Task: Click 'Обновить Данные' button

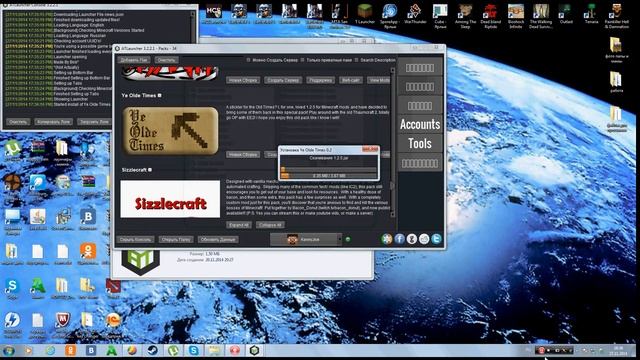Action: click(218, 240)
